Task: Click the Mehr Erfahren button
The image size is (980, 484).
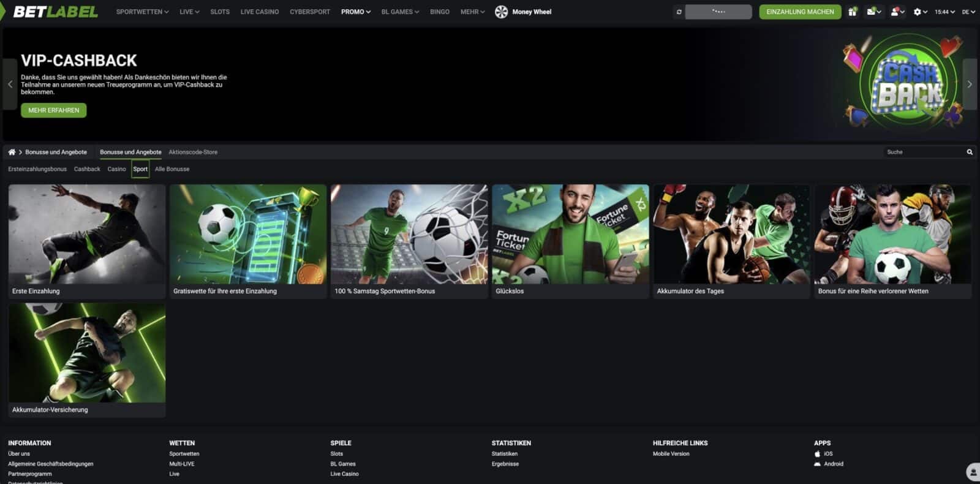Action: coord(54,110)
